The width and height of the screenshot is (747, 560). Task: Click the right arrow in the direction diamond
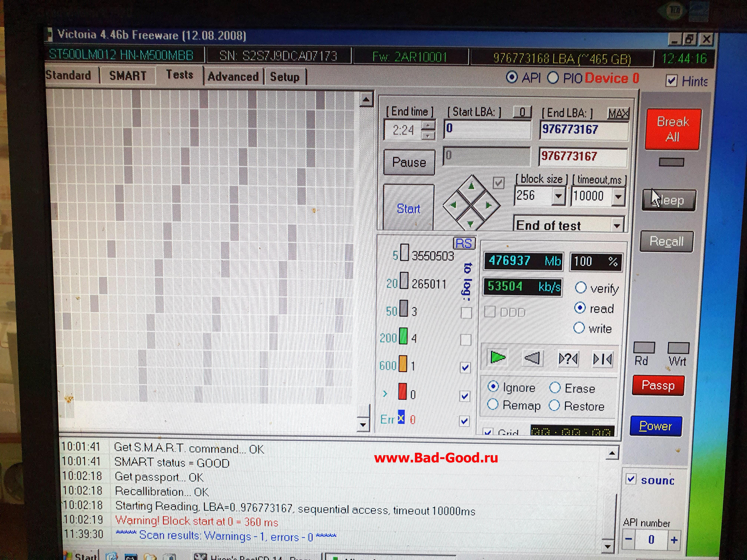[489, 205]
